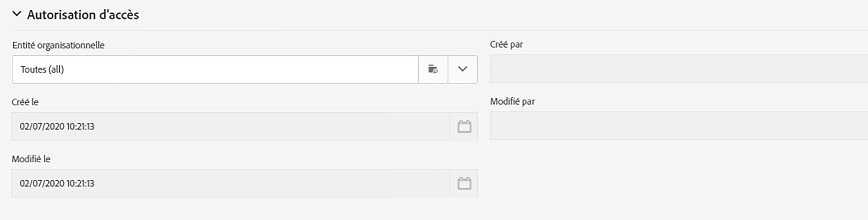868x220 pixels.
Task: Click the 'Créé le' label
Action: point(25,102)
